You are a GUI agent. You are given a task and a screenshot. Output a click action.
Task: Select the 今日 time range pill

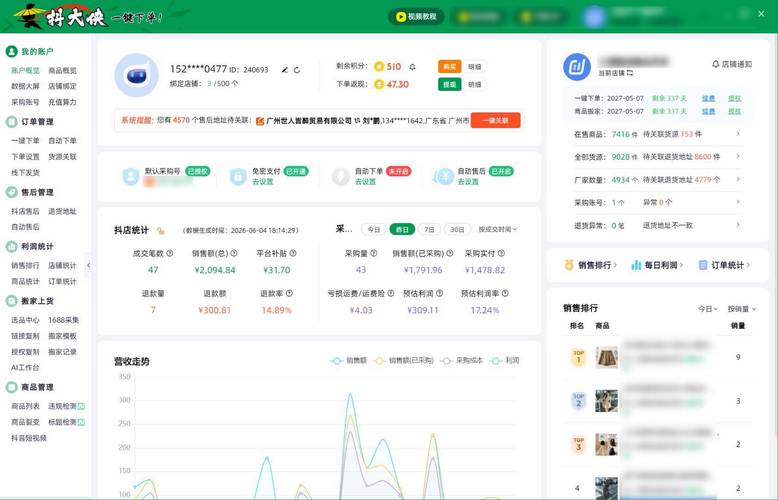(x=374, y=229)
